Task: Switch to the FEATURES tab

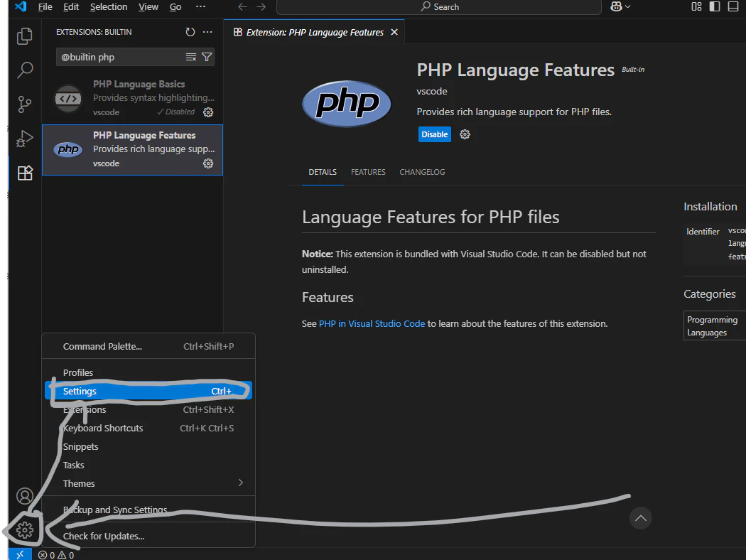Action: click(368, 172)
